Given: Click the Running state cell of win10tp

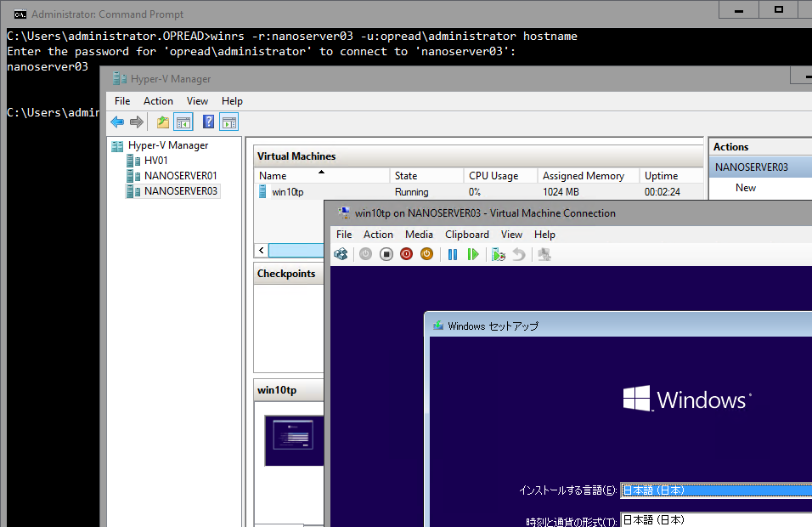Looking at the screenshot, I should 411,192.
